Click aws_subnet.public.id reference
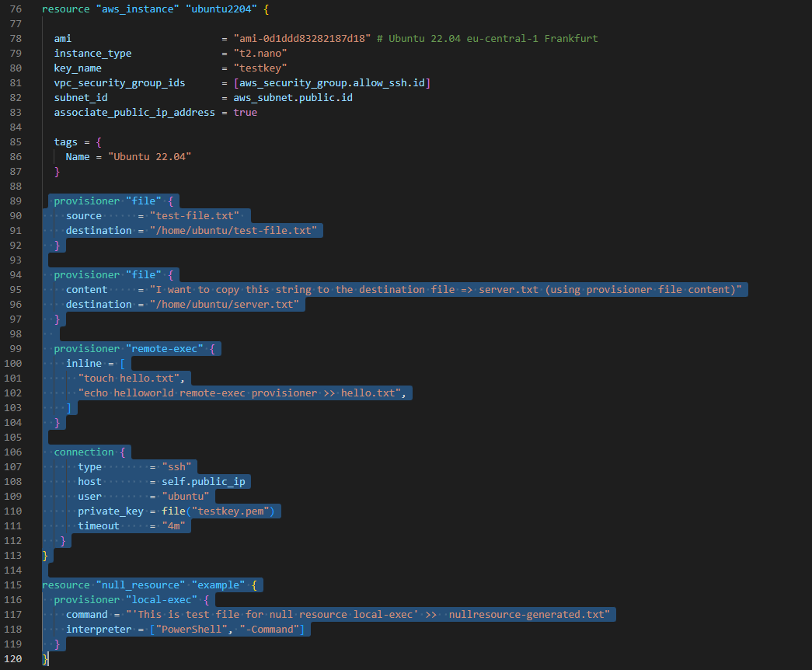This screenshot has width=812, height=670. 293,97
